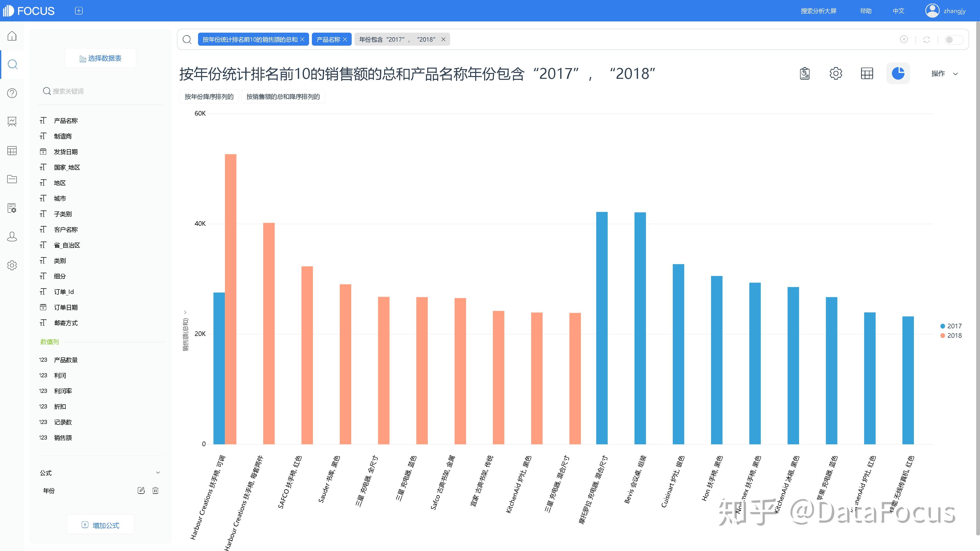Toggle 2018 series in chart legend
The image size is (980, 551).
(x=951, y=335)
